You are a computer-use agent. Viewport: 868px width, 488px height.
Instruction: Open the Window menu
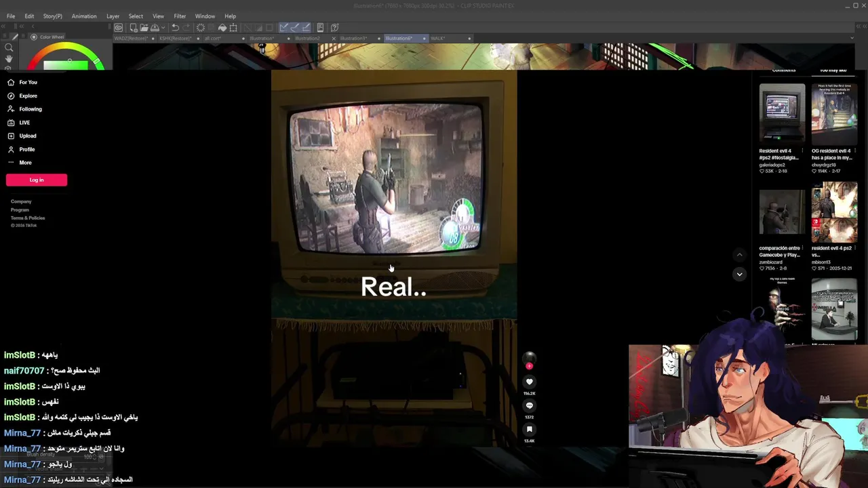(x=205, y=16)
